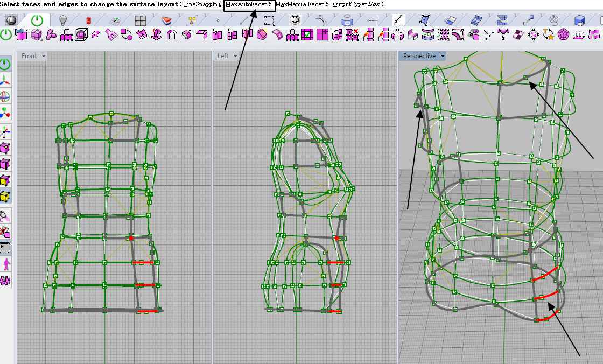
Task: Click the pink human figure icon in the sidebar
Action: (x=5, y=264)
